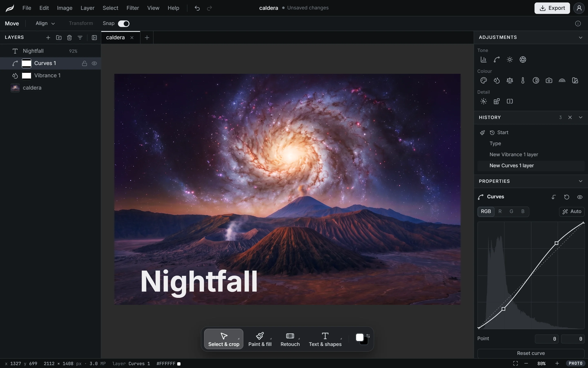Open layer filter options icon
The image size is (588, 368).
[x=80, y=37]
